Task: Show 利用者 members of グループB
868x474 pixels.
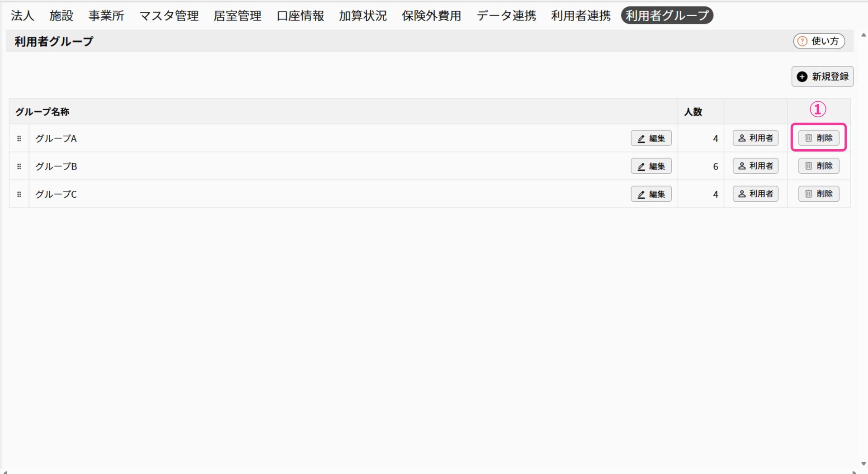Action: (x=755, y=166)
